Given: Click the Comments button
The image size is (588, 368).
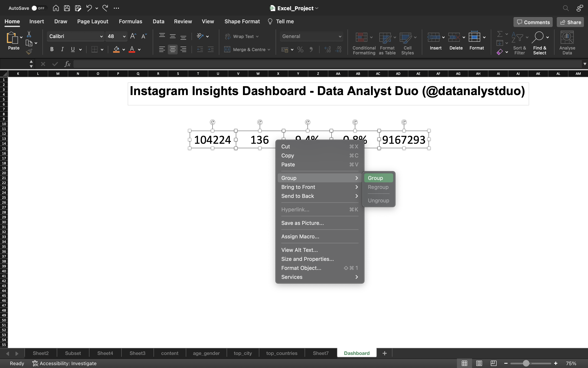Looking at the screenshot, I should [x=533, y=22].
